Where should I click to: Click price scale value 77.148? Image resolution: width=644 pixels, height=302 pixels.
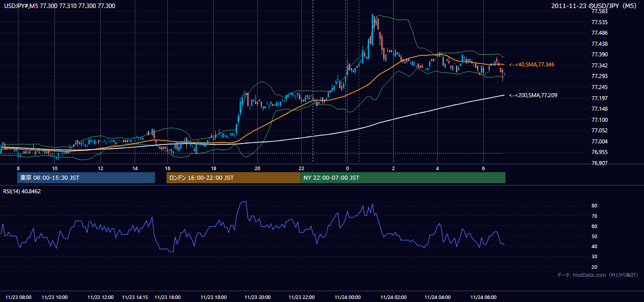pos(600,109)
